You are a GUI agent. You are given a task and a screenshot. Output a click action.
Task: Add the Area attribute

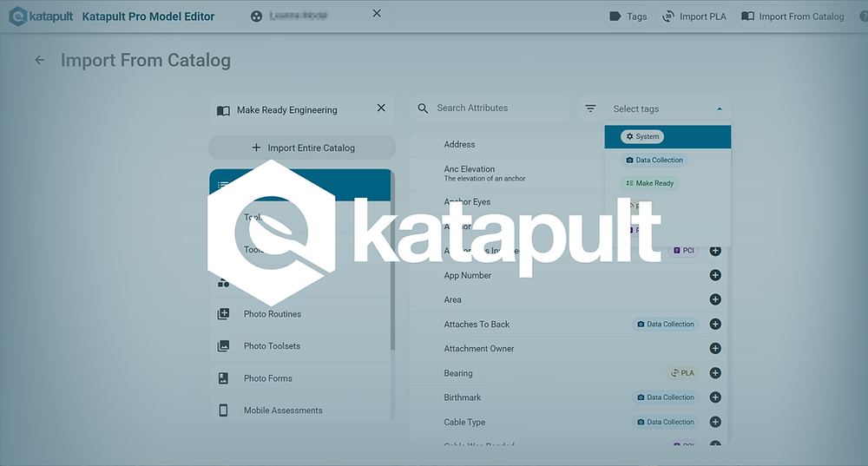(x=715, y=299)
